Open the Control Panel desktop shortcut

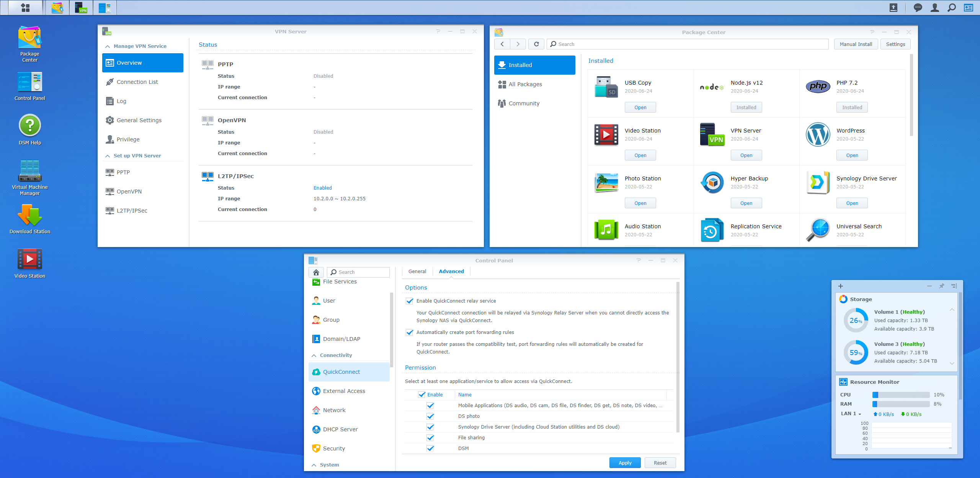tap(30, 86)
